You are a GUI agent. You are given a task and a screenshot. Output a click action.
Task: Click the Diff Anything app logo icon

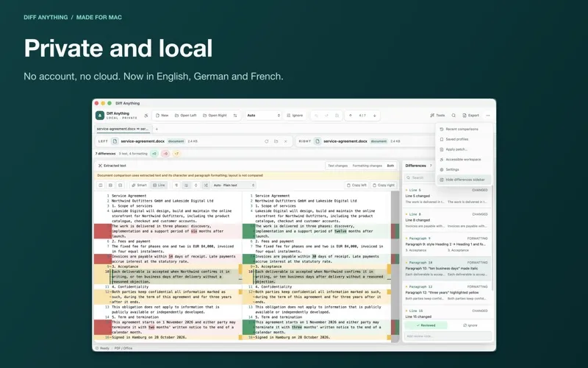coord(99,116)
